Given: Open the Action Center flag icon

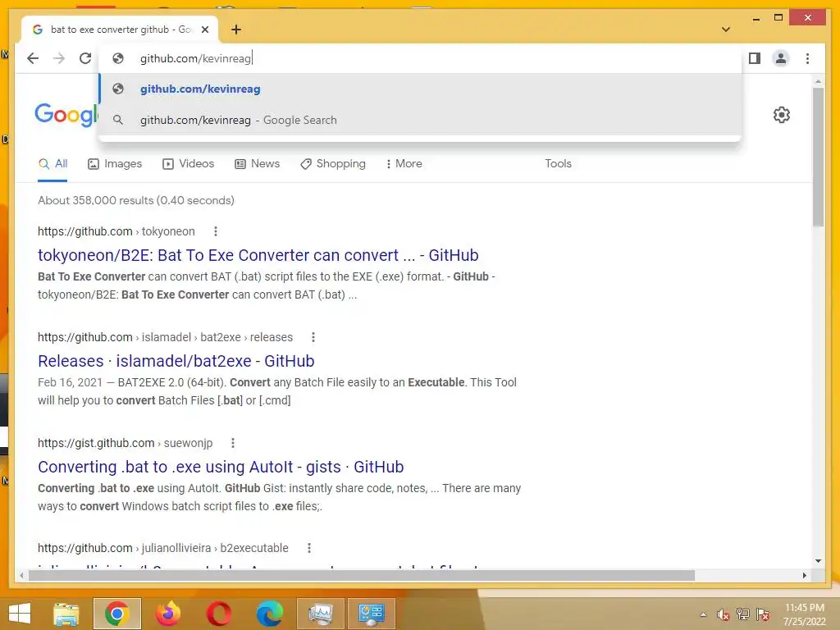Looking at the screenshot, I should [763, 614].
